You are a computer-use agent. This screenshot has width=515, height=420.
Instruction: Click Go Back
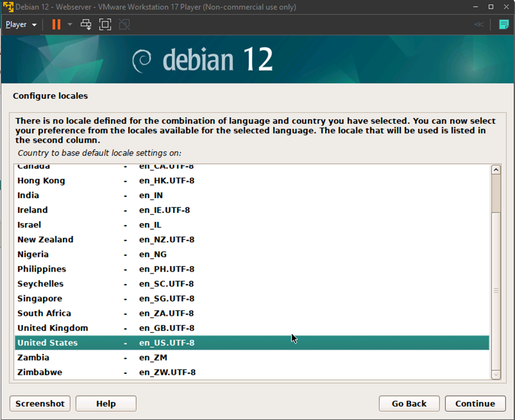pos(409,403)
